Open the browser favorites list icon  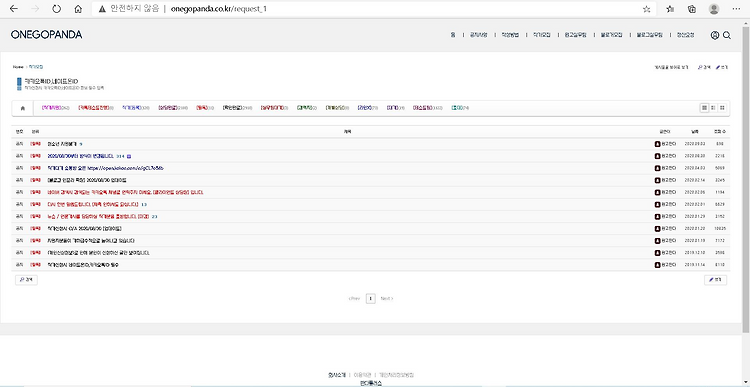(x=670, y=9)
